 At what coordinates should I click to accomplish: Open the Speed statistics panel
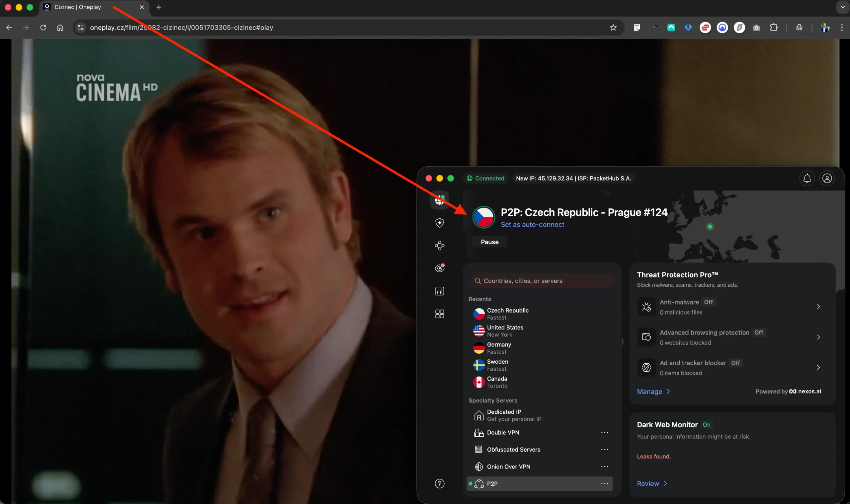point(440,291)
